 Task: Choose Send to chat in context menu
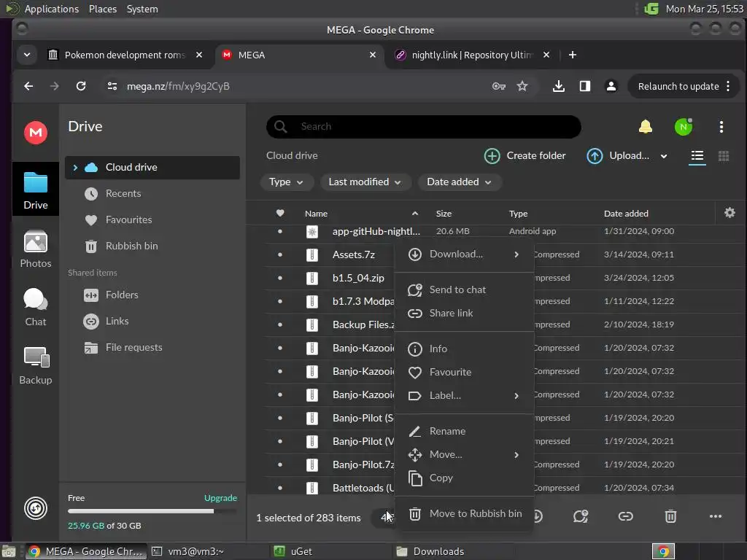(x=465, y=290)
